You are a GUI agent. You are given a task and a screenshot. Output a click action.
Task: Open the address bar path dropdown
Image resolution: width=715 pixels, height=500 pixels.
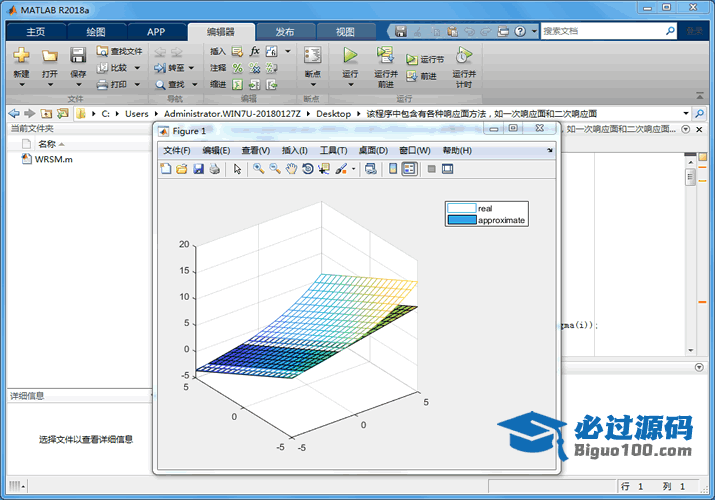[x=685, y=113]
